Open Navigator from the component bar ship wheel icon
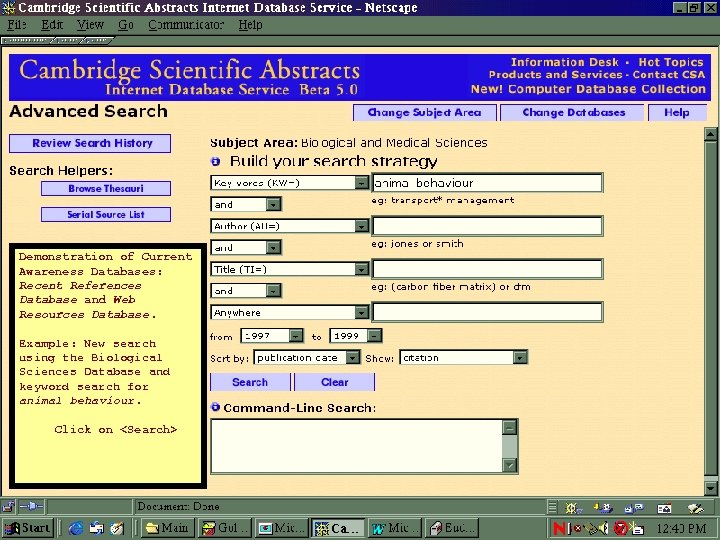 coord(573,508)
